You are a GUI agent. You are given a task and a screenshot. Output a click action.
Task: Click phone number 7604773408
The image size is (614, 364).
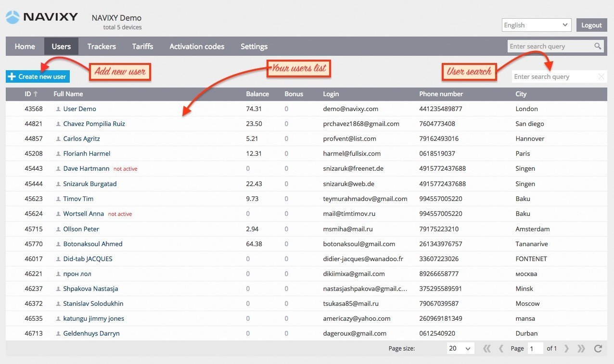(437, 124)
